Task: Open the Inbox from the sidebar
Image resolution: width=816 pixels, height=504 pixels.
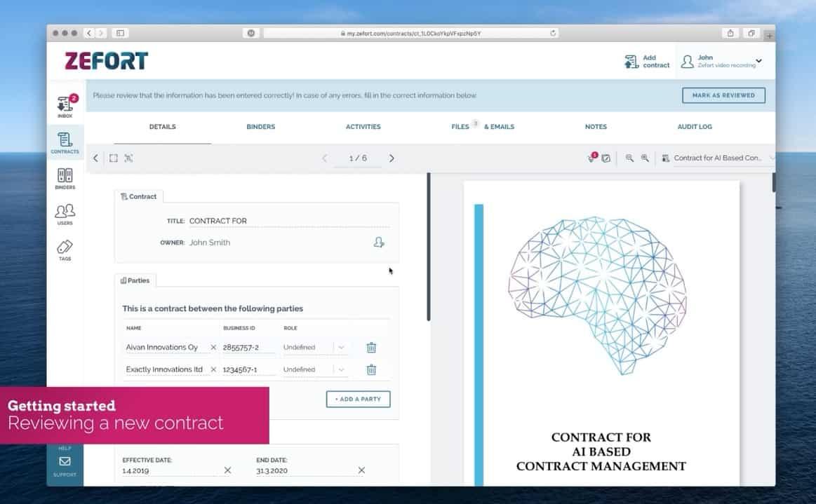Action: point(64,105)
